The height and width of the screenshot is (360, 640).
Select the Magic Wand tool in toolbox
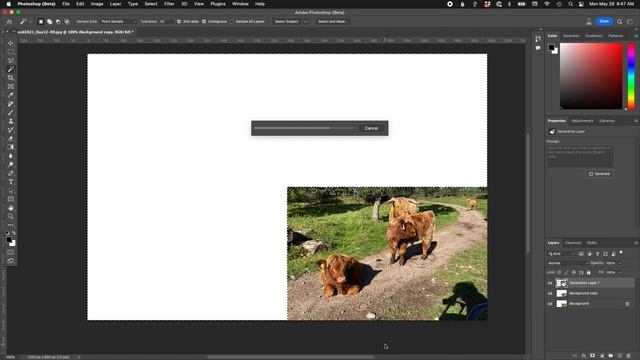coord(11,69)
